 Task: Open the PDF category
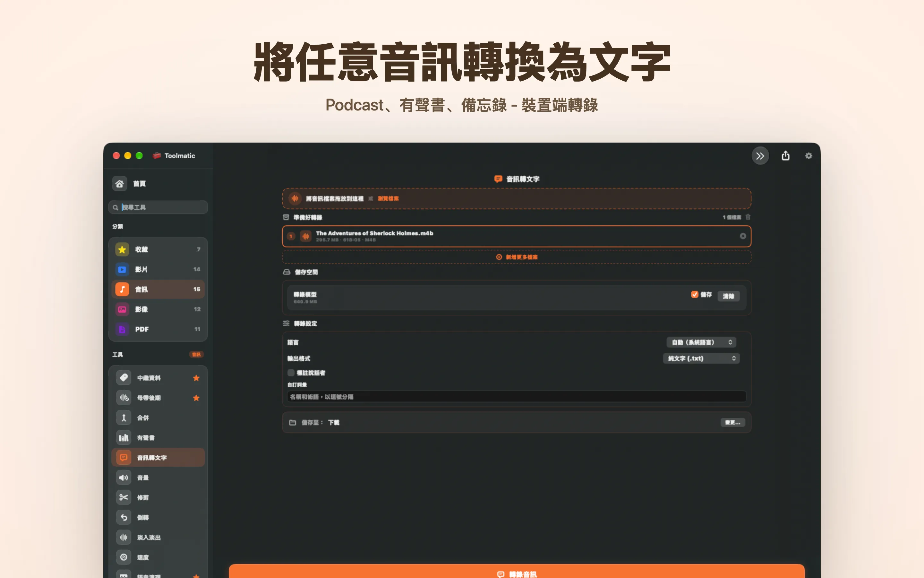click(x=158, y=329)
